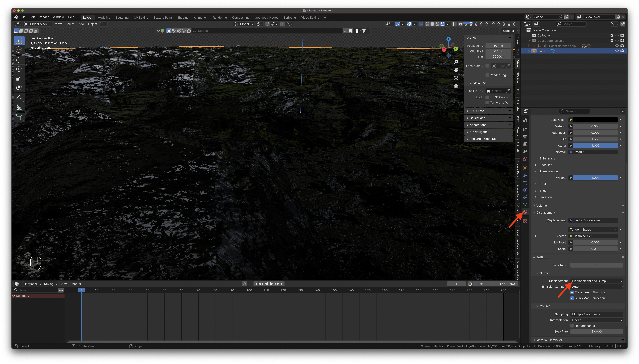Open the World properties globe icon
Screen dimensions: 639x364
pos(525,159)
